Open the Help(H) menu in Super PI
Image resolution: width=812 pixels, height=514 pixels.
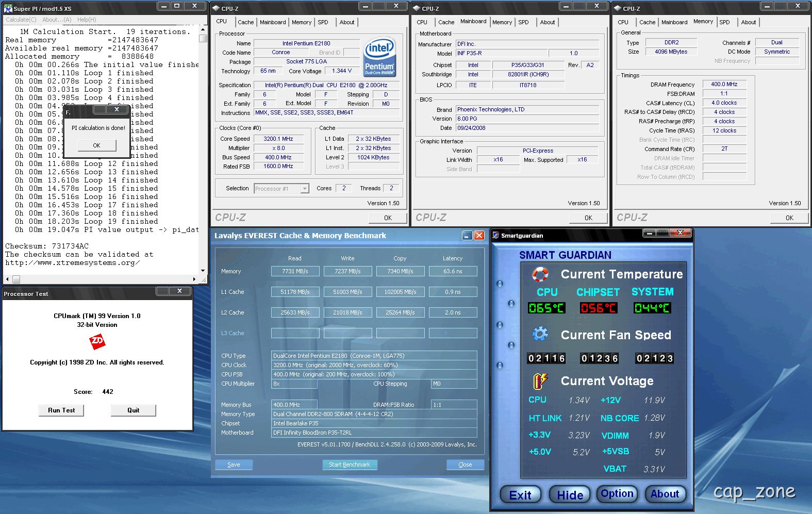pos(87,20)
